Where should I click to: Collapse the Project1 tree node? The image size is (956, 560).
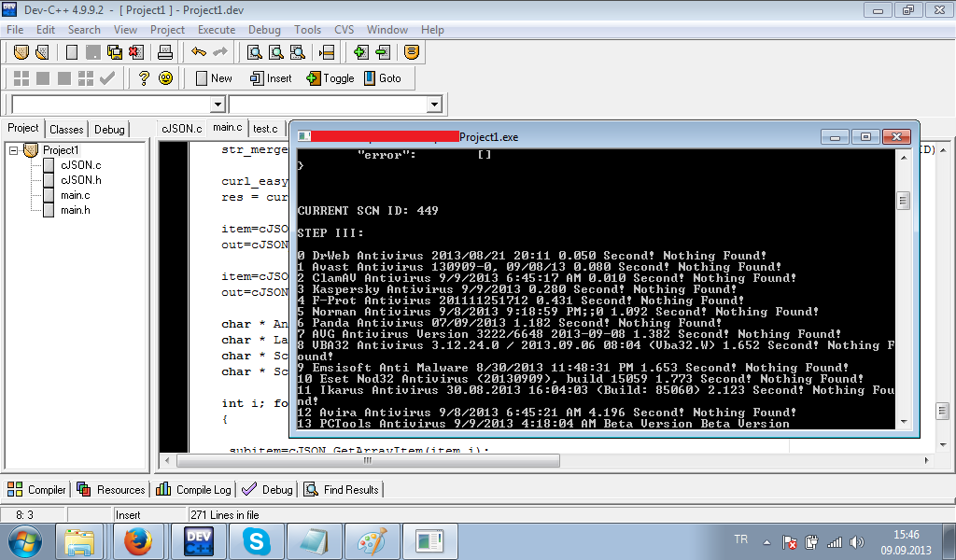(13, 150)
